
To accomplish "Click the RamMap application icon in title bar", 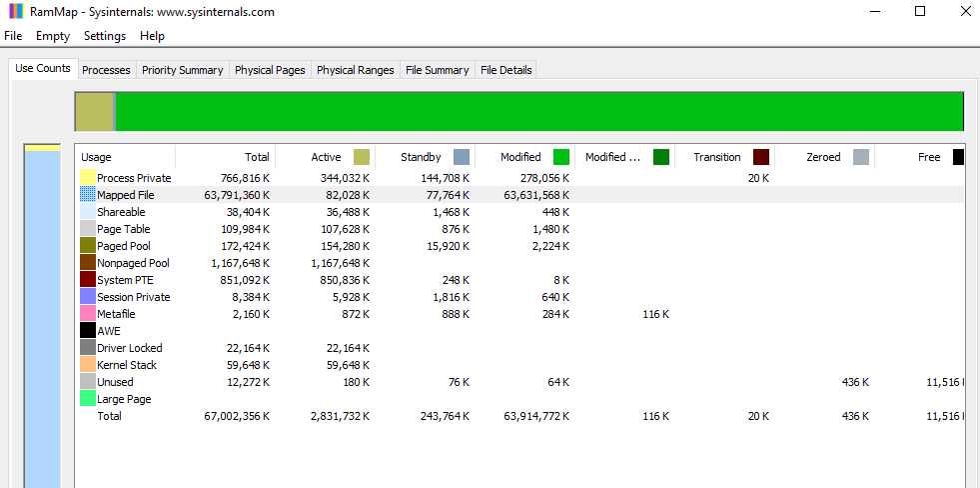I will (17, 11).
